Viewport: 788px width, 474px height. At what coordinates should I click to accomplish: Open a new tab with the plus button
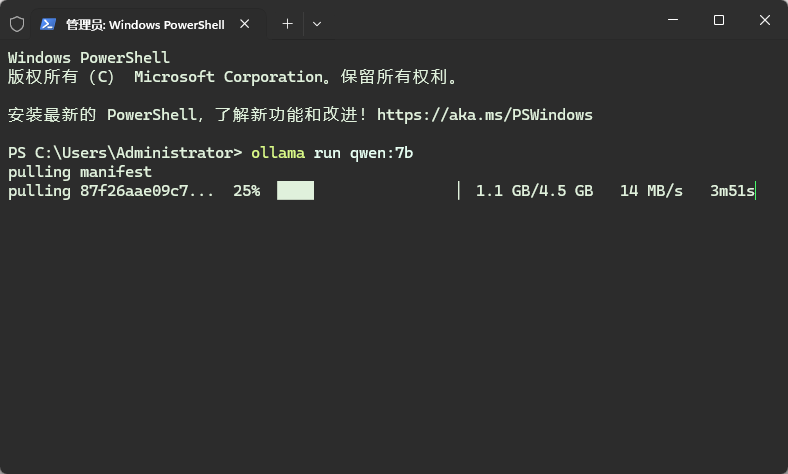pos(287,23)
